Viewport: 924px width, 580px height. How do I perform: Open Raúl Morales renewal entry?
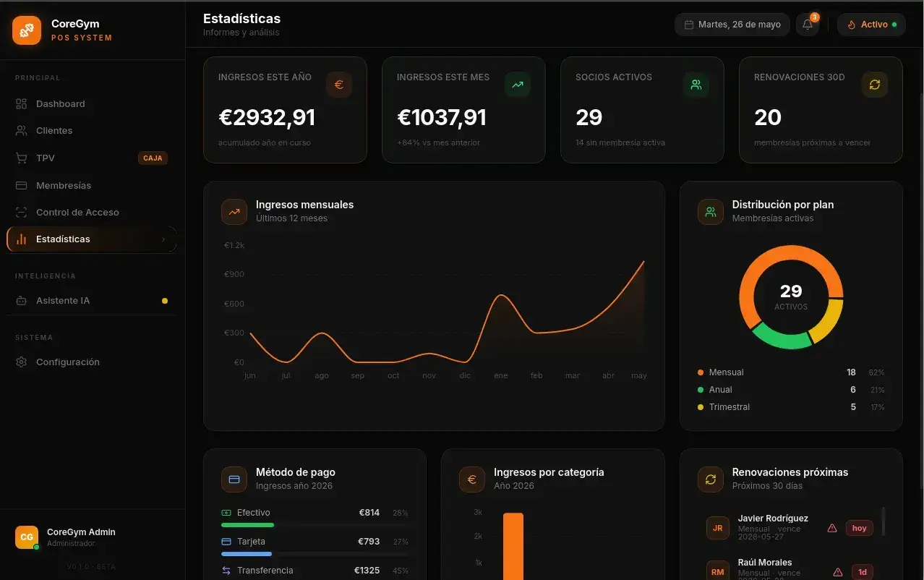(x=790, y=568)
